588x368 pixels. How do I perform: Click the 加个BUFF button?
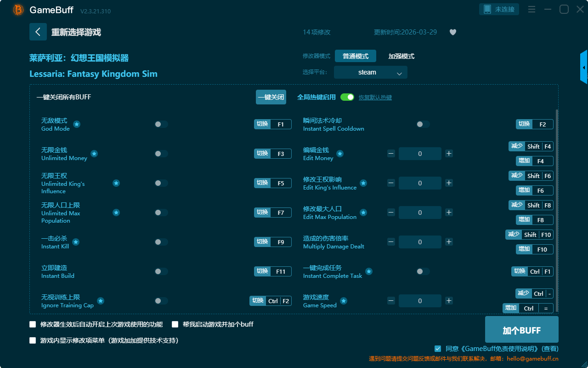point(521,330)
